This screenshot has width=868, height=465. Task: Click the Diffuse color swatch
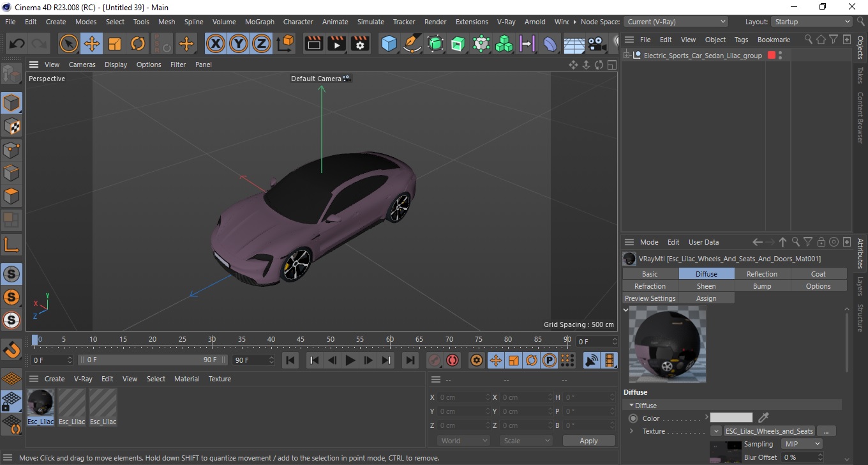click(x=731, y=418)
